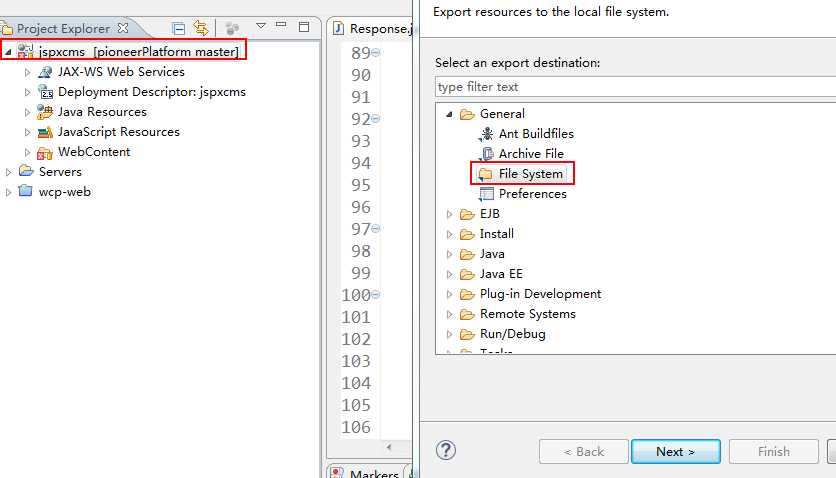The image size is (836, 478).
Task: Select Ant Buildfiles icon
Action: [x=486, y=134]
